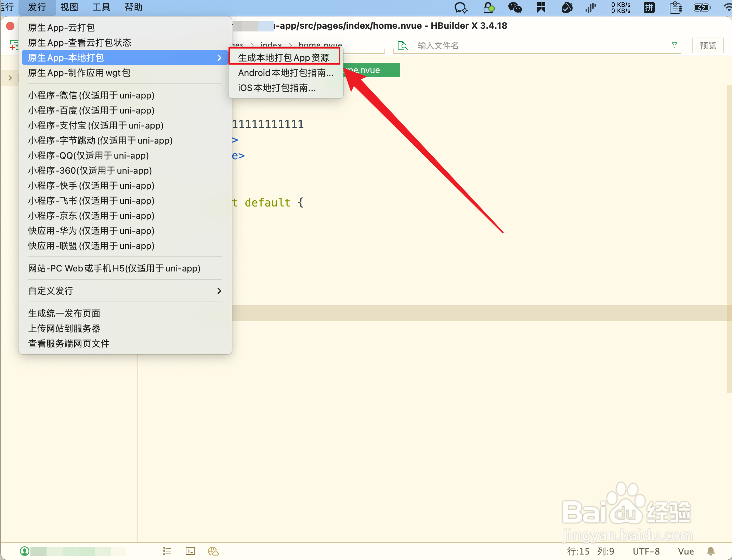Change Vue language mode in status bar

point(686,551)
